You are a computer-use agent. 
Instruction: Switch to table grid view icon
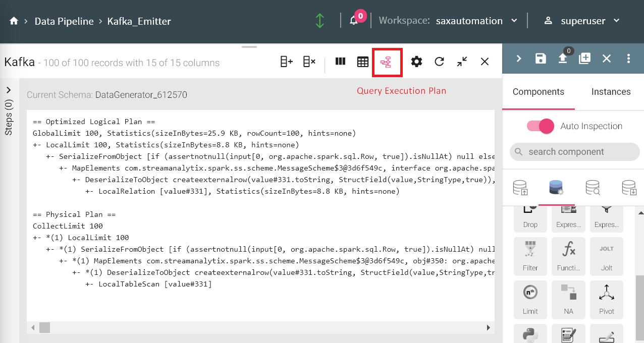[363, 62]
